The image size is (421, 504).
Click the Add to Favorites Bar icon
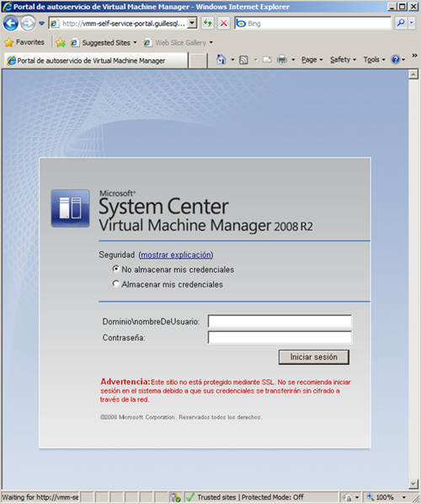pyautogui.click(x=61, y=42)
